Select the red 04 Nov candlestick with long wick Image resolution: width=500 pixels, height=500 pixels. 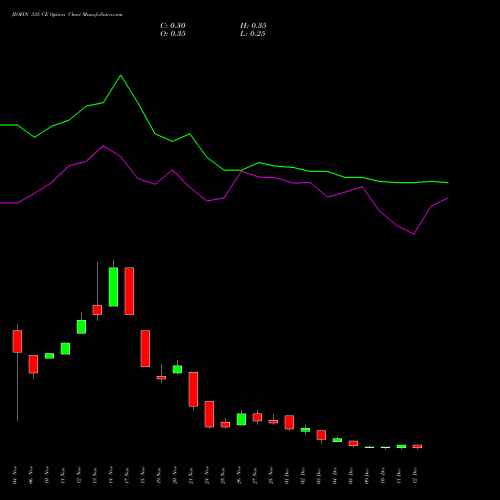(x=17, y=341)
